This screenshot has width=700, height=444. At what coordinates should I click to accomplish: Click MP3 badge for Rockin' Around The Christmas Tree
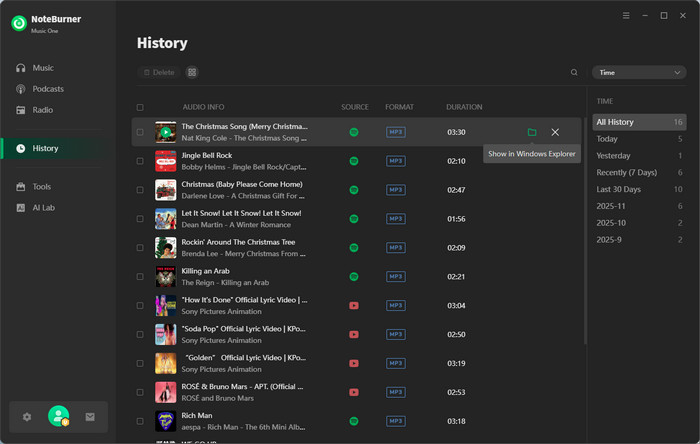pyautogui.click(x=396, y=248)
